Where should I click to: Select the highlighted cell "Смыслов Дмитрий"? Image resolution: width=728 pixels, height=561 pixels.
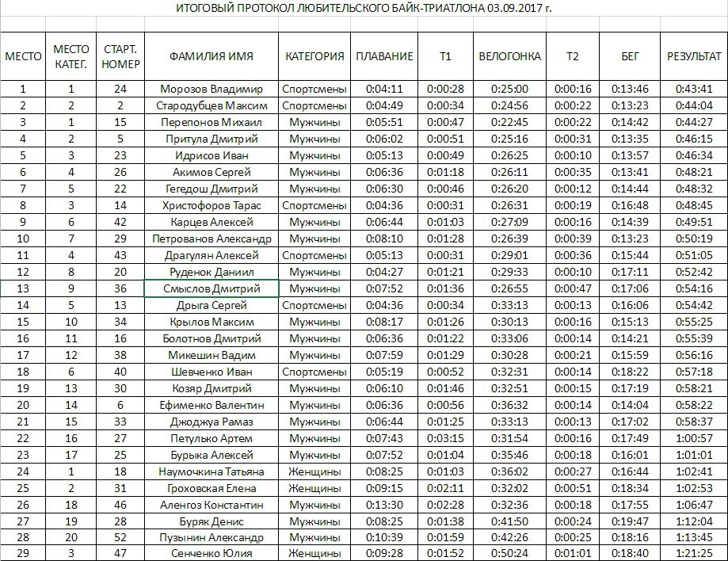click(211, 288)
